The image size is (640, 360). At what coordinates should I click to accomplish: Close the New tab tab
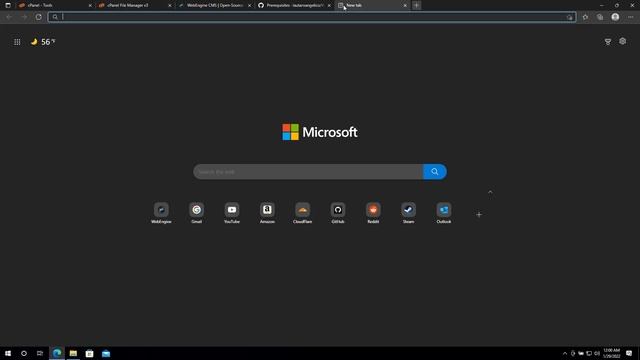point(404,5)
